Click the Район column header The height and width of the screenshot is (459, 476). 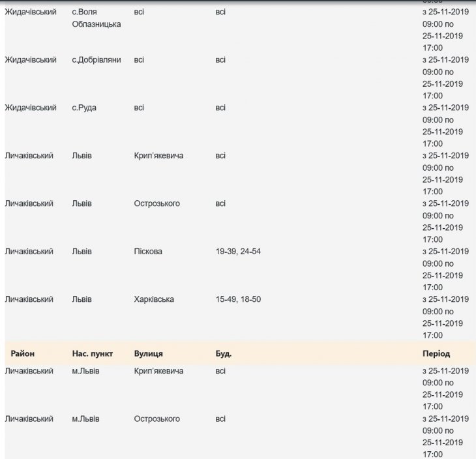[23, 353]
